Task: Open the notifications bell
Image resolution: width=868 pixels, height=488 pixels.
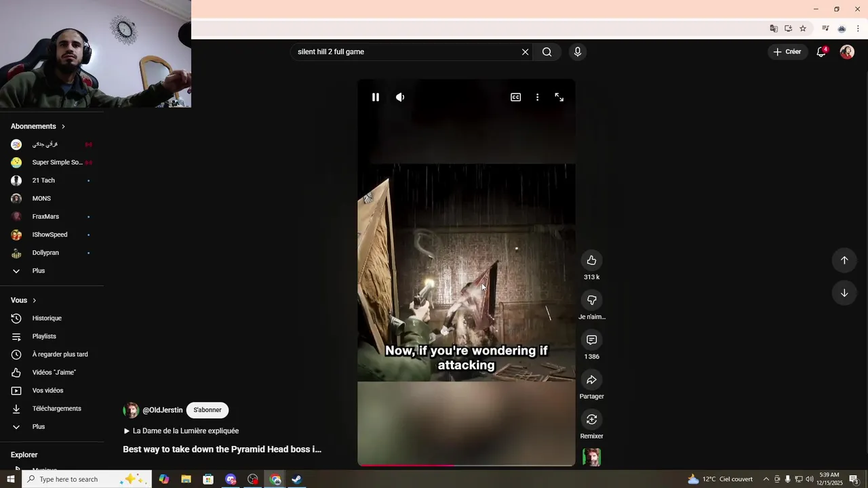Action: [x=821, y=52]
